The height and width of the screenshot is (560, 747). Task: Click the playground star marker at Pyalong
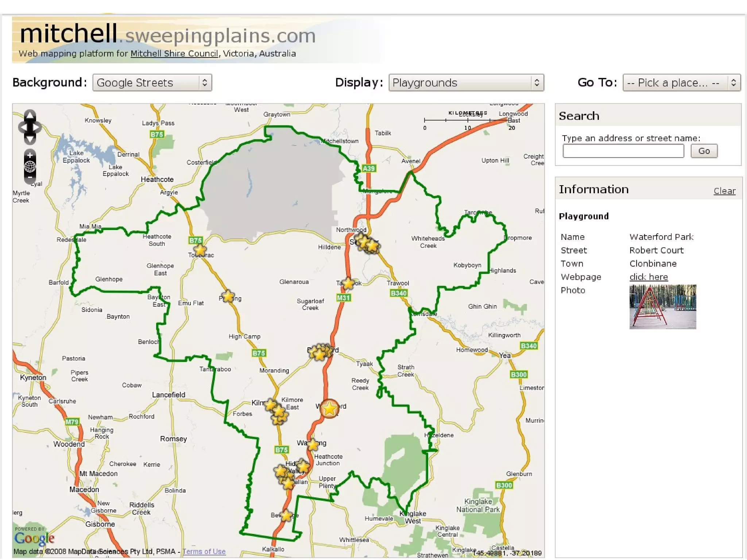[x=228, y=296]
